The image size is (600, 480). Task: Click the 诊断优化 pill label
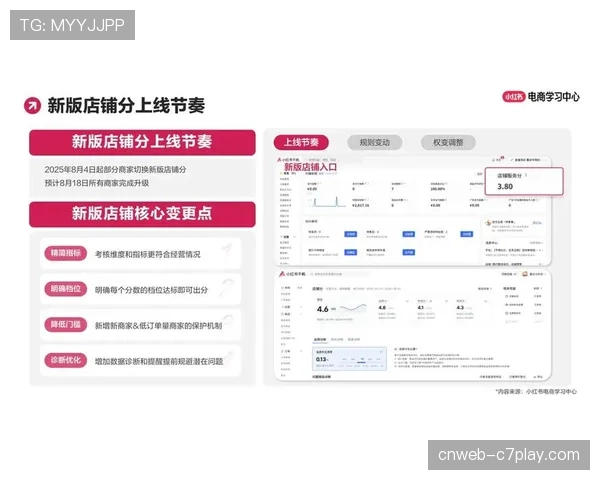tap(67, 360)
